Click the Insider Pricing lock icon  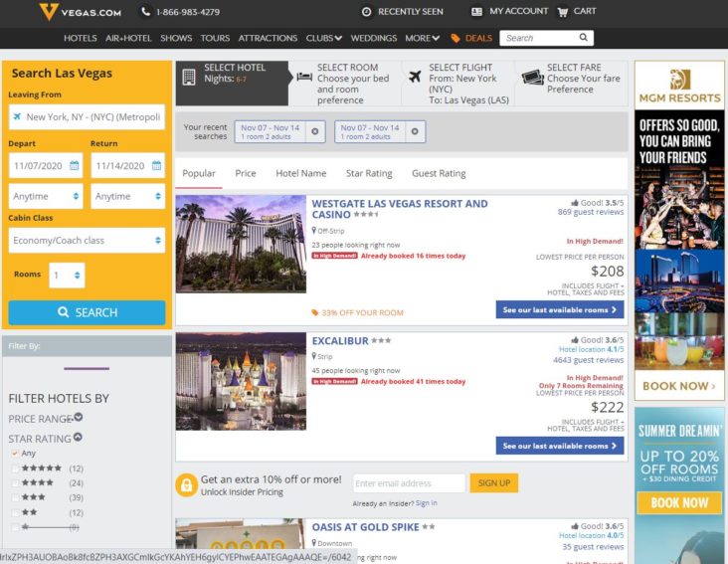pyautogui.click(x=187, y=485)
